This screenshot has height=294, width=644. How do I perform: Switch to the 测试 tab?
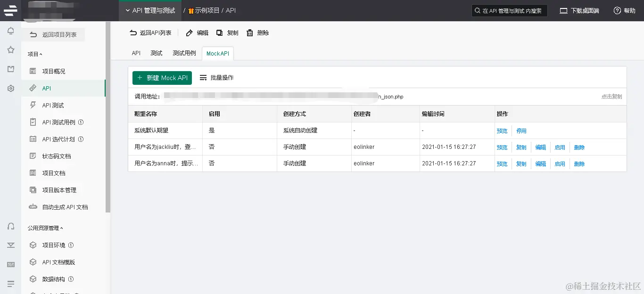pos(157,53)
